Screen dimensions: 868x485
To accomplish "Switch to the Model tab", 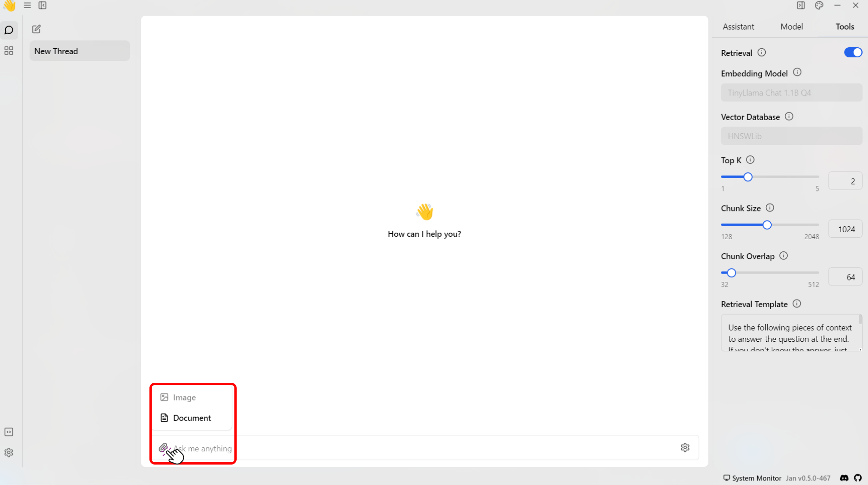I will [791, 26].
